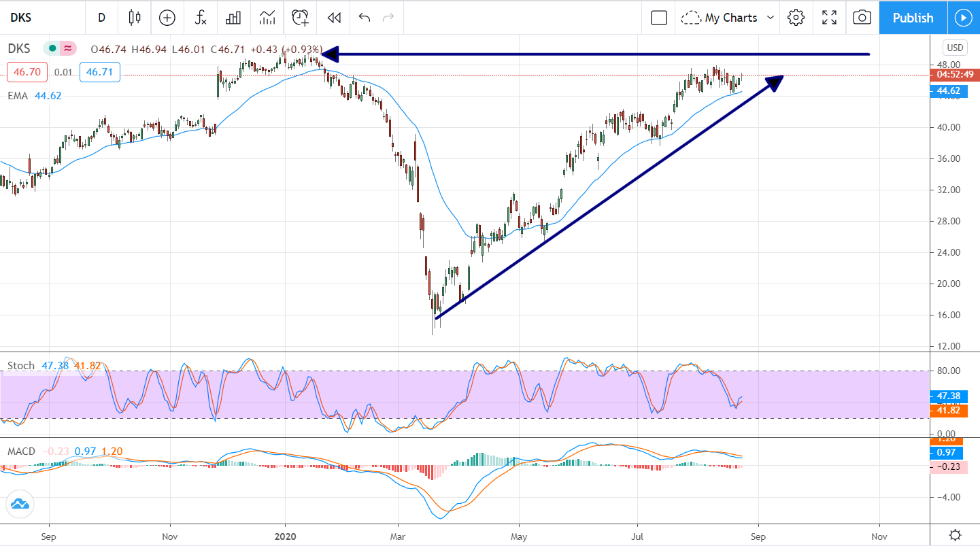Screen dimensions: 980x546
Task: Enter fullscreen mode with the expand icon
Action: (x=828, y=18)
